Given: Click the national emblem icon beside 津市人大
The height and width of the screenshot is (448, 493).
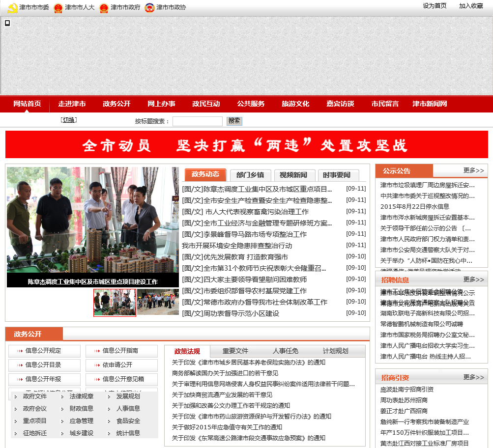Looking at the screenshot, I should tap(58, 8).
